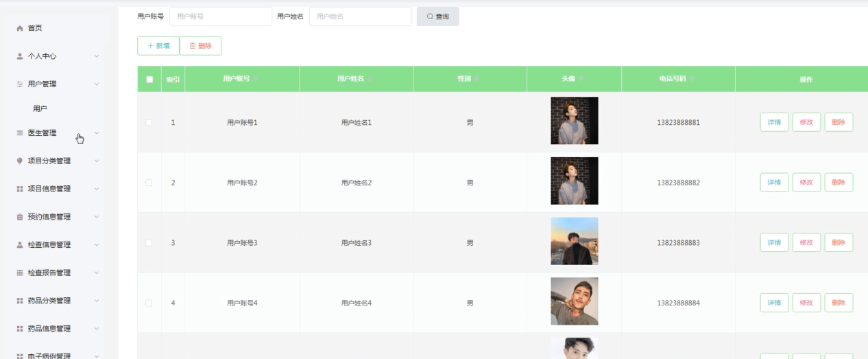Click the 删除 button above the table
The width and height of the screenshot is (868, 359).
point(200,46)
